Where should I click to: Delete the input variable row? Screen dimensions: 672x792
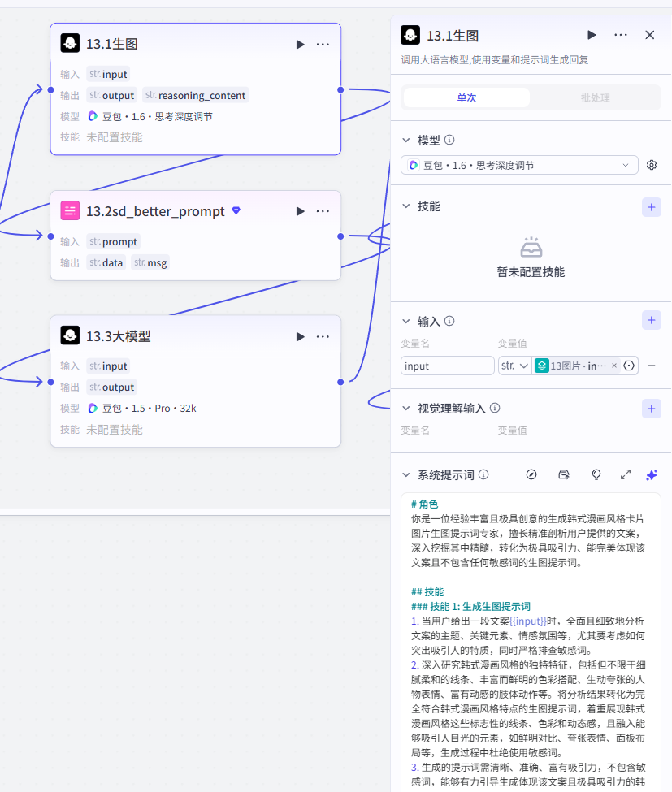click(x=652, y=366)
